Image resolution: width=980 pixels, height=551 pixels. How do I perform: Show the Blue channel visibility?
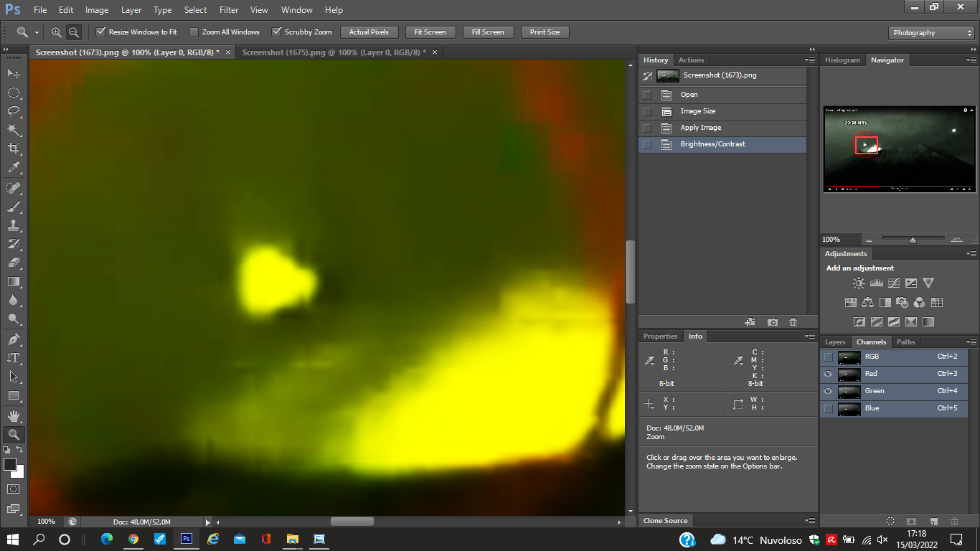click(x=829, y=408)
